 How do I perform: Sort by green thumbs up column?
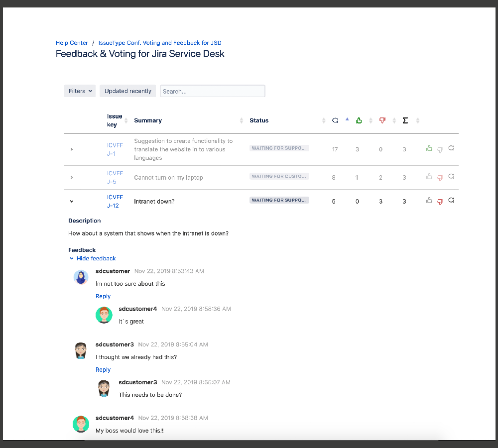pyautogui.click(x=359, y=120)
